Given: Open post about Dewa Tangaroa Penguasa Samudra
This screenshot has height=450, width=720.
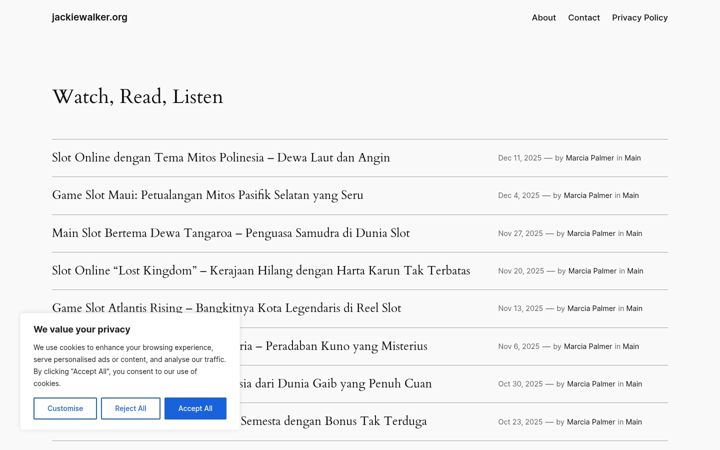Looking at the screenshot, I should (x=231, y=233).
